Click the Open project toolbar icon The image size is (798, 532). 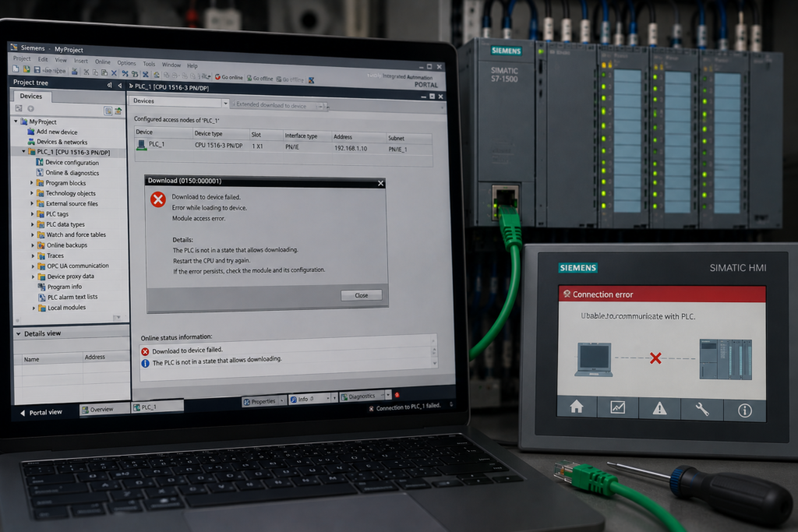click(x=26, y=69)
